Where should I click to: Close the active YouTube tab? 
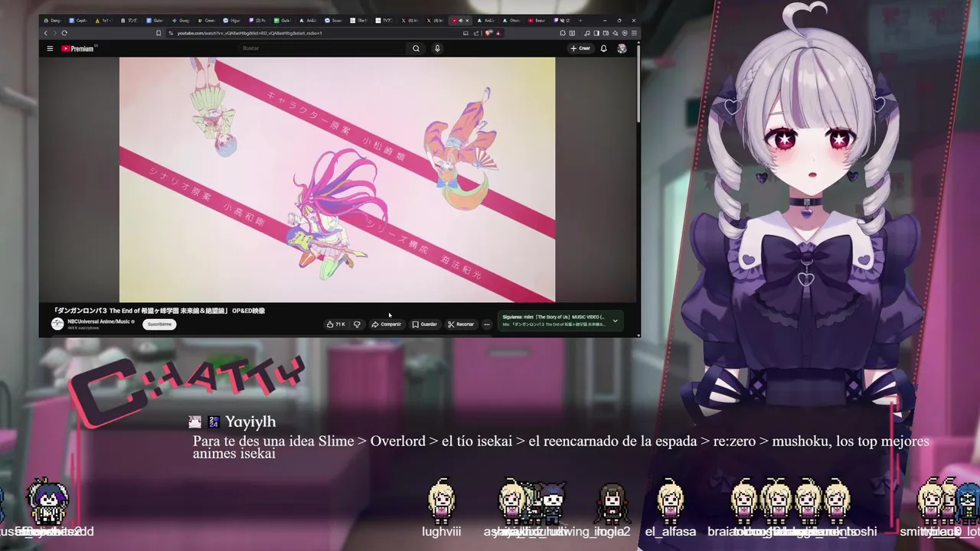tap(467, 21)
